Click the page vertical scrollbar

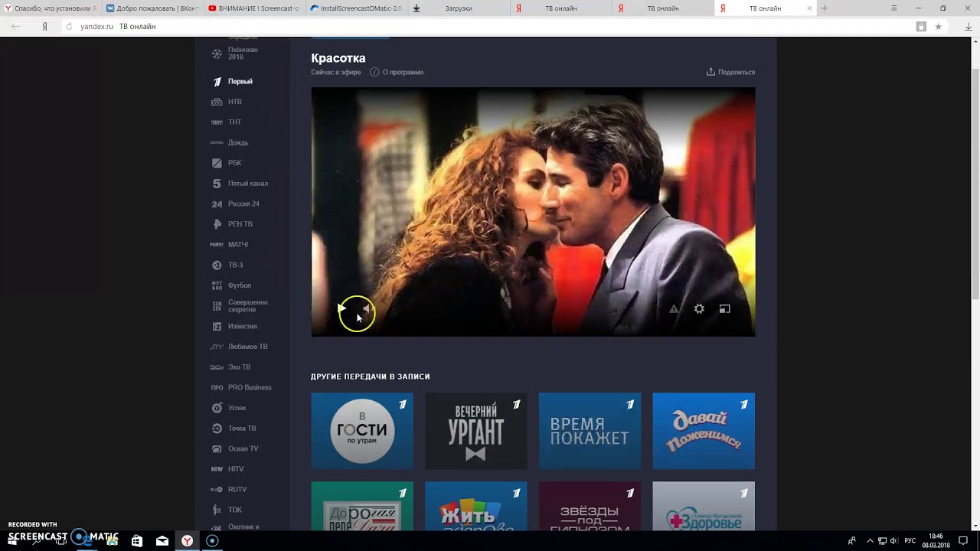pyautogui.click(x=975, y=184)
